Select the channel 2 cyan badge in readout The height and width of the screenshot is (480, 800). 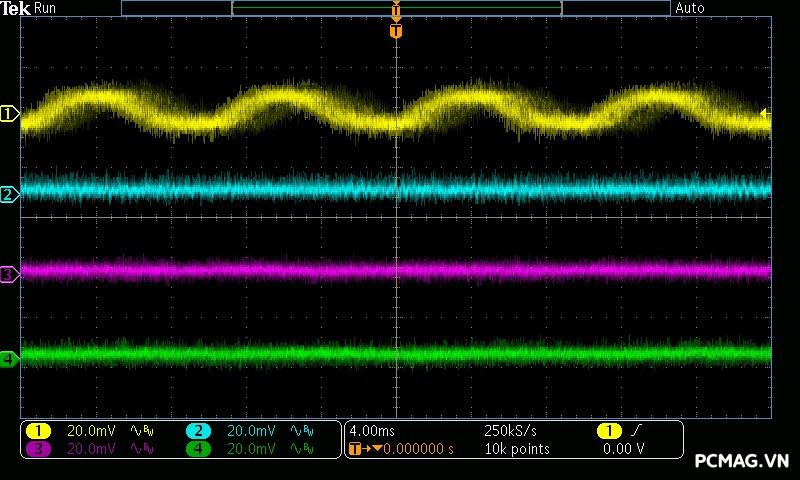[198, 431]
